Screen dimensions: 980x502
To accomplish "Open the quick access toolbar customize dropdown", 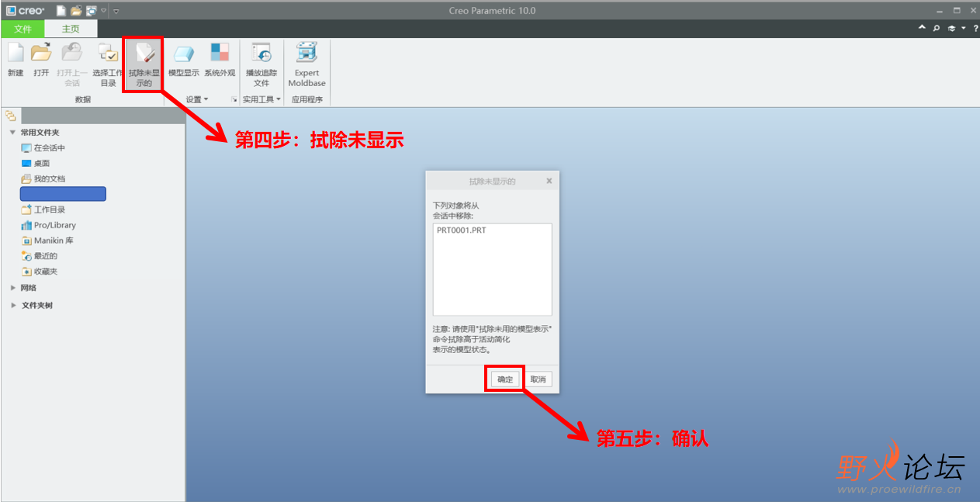I will pyautogui.click(x=116, y=11).
